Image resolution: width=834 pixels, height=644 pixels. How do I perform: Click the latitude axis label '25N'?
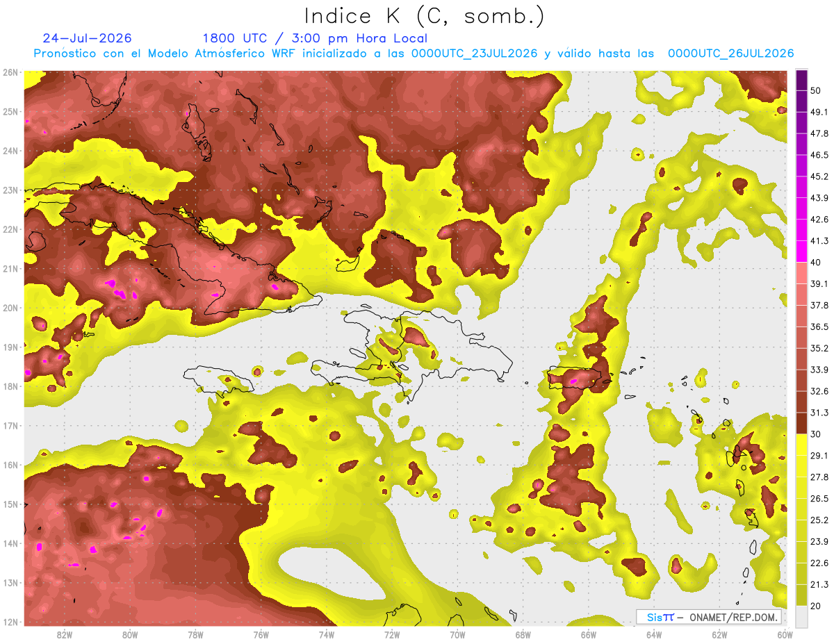pyautogui.click(x=10, y=111)
